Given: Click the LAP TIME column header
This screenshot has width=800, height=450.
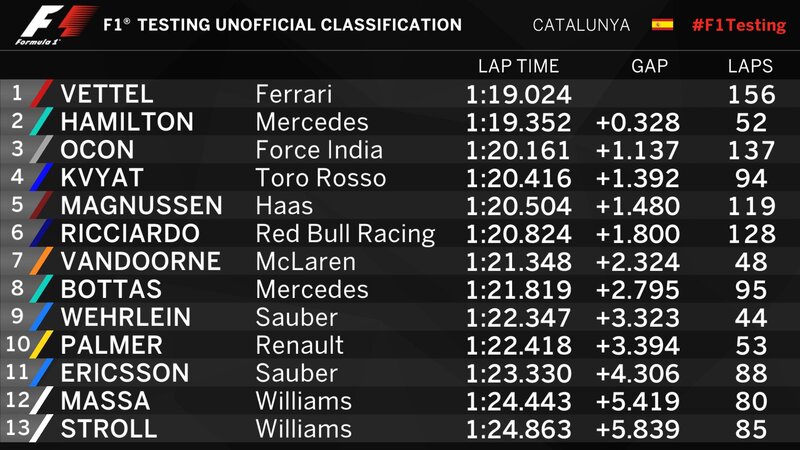Looking at the screenshot, I should click(x=518, y=67).
